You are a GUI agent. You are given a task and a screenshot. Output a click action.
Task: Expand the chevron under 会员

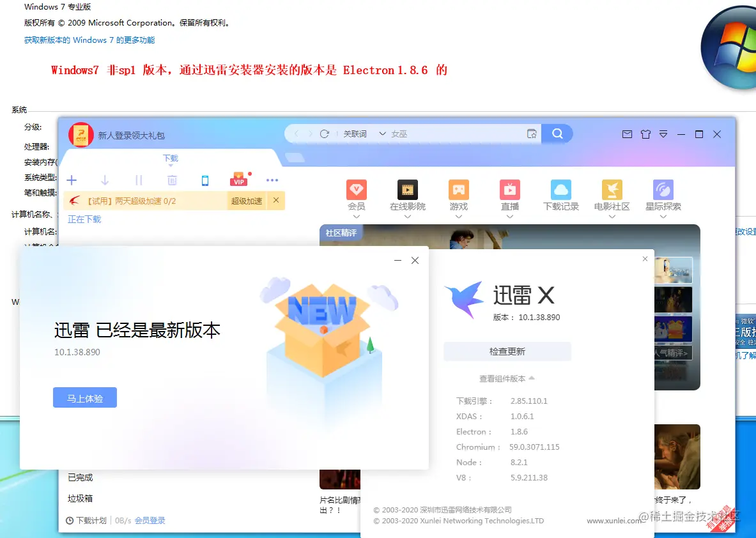point(357,217)
